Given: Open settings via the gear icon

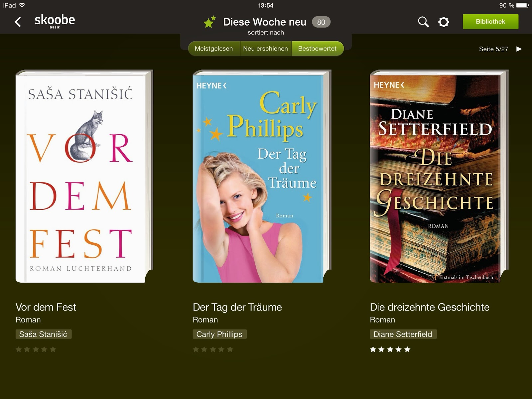Looking at the screenshot, I should (444, 22).
